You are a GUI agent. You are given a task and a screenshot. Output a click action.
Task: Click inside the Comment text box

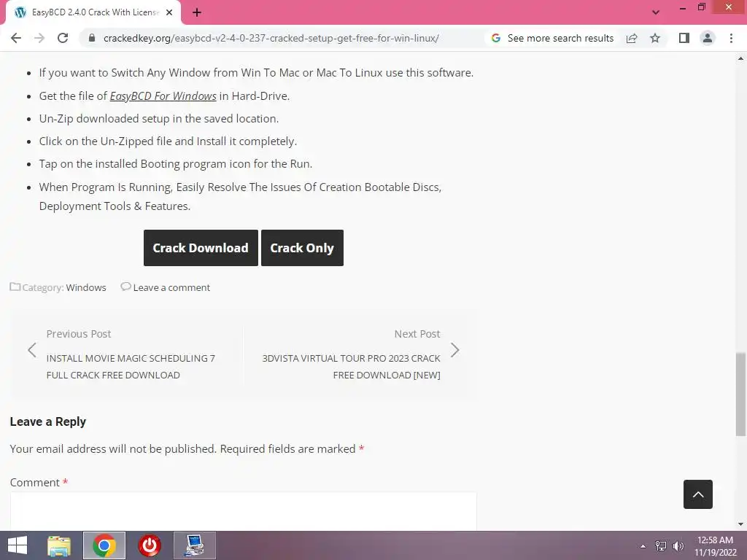[x=243, y=511]
